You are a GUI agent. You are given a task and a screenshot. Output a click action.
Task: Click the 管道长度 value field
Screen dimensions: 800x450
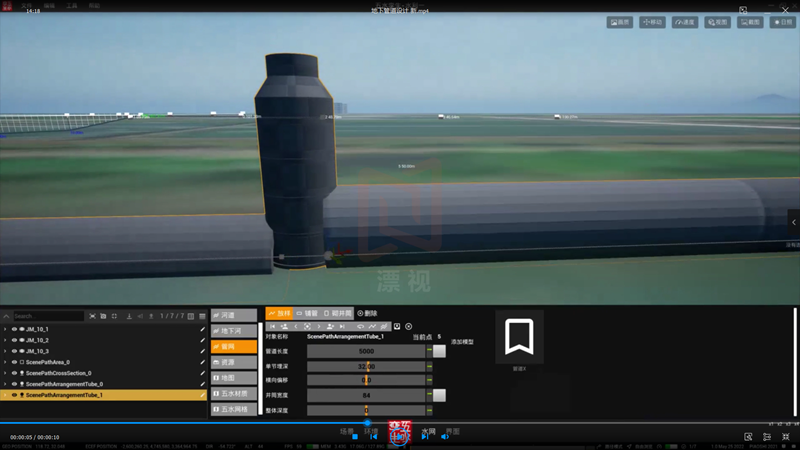366,352
